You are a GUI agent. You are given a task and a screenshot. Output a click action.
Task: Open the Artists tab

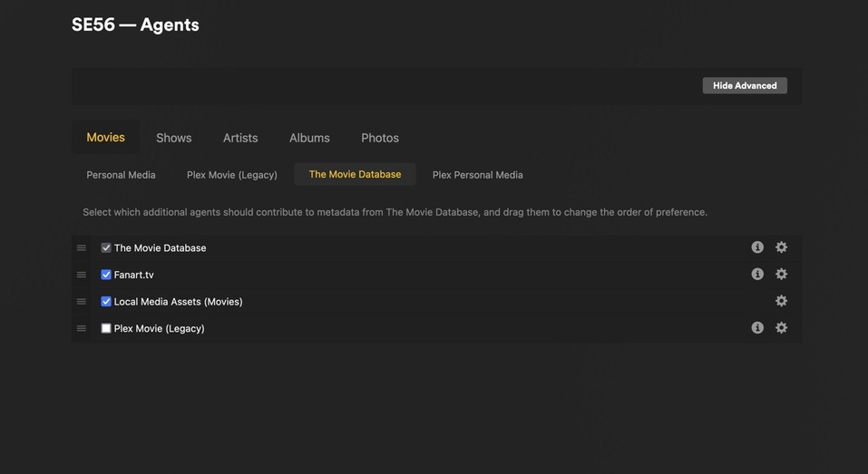[240, 138]
